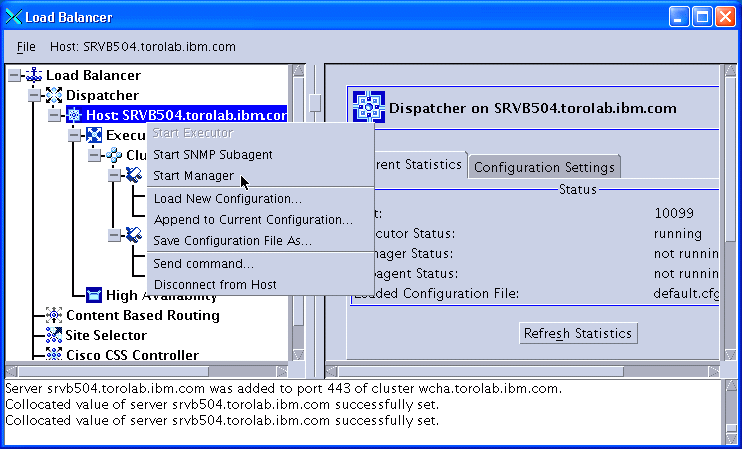Click the Refresh Statistics button
The image size is (742, 449).
point(578,333)
